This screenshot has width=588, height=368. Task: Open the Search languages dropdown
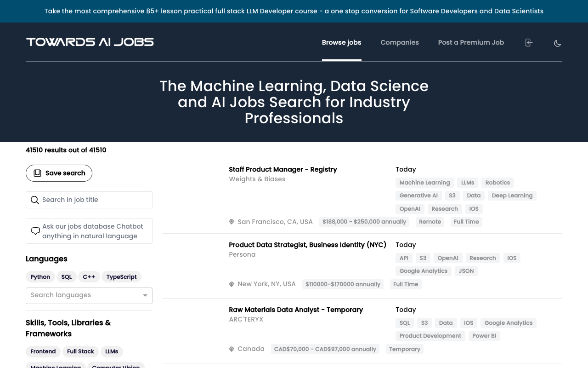pyautogui.click(x=89, y=295)
